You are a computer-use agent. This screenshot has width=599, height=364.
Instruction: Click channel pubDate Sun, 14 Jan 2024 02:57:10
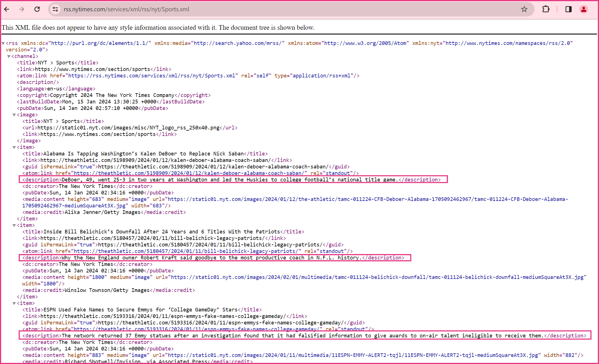click(93, 108)
